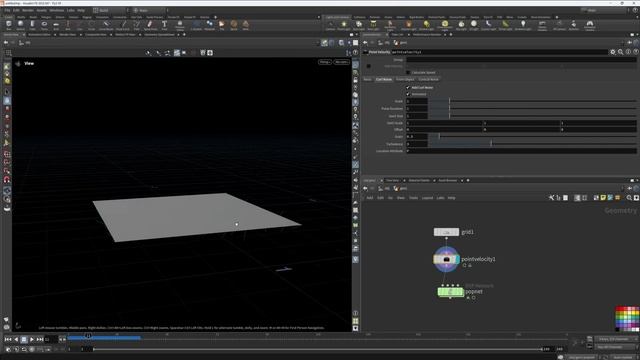Click the current frame marker on timeline
Viewport: 640px width, 360px height.
[x=88, y=336]
